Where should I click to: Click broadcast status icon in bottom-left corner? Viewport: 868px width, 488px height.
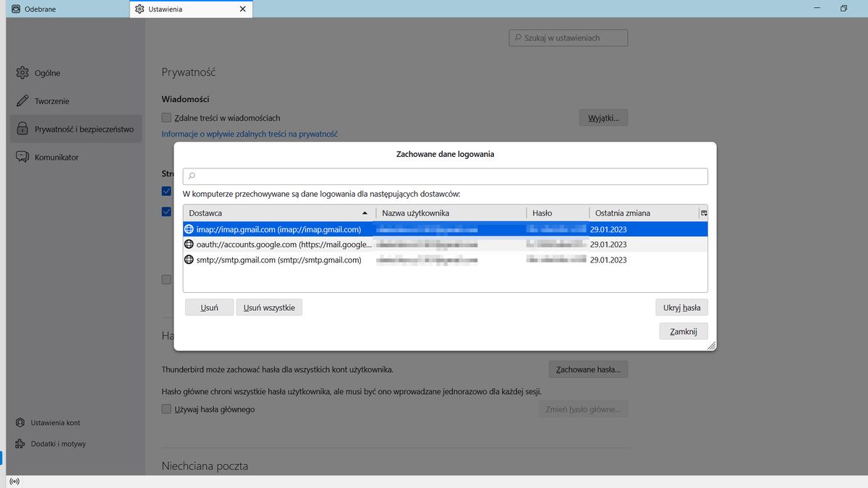tap(14, 480)
